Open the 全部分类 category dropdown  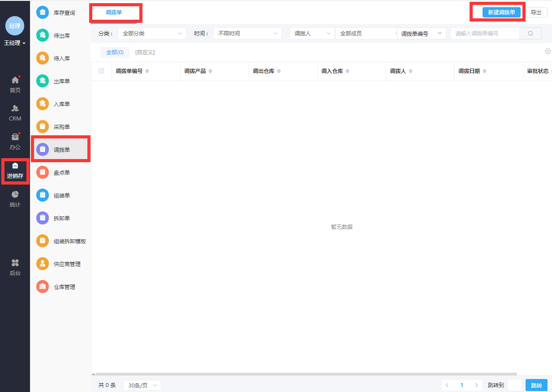click(x=152, y=33)
